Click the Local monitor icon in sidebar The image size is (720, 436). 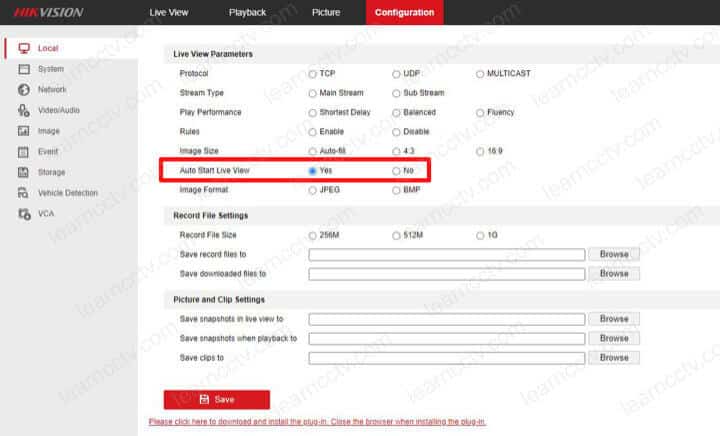pyautogui.click(x=24, y=48)
